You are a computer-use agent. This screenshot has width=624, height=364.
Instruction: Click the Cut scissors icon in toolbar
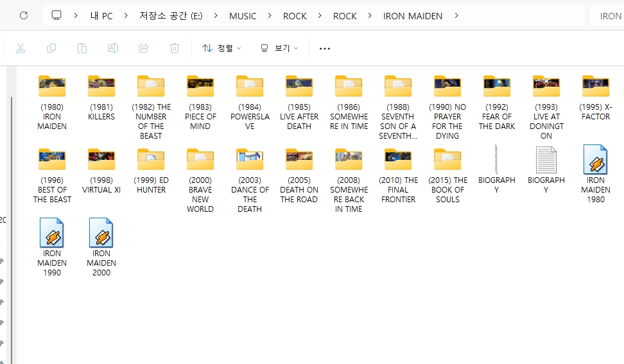20,48
